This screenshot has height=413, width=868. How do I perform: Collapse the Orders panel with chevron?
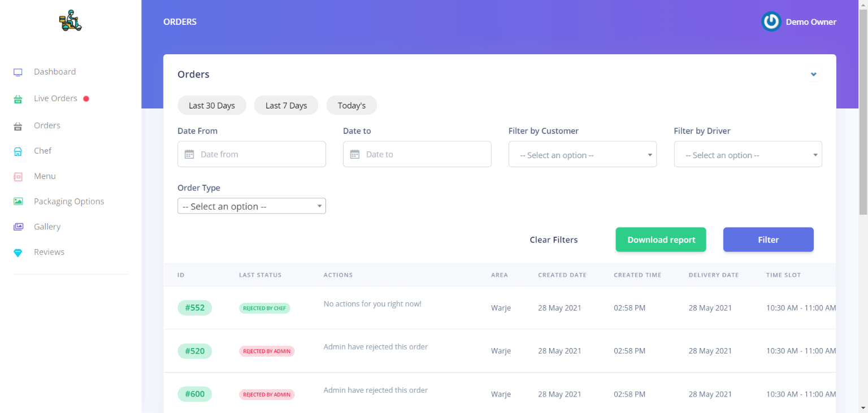pos(814,74)
